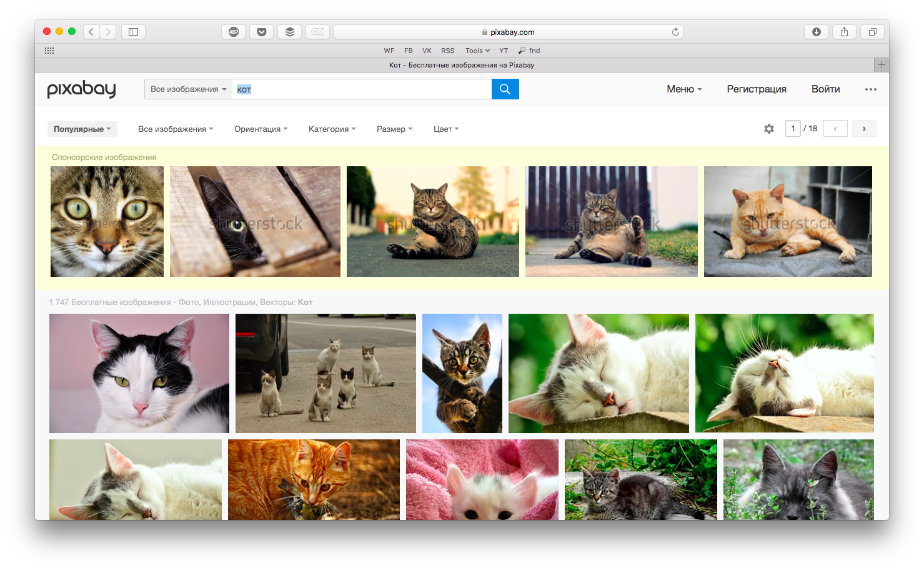
Task: Open the Tools bookmarks menu
Action: 477,51
